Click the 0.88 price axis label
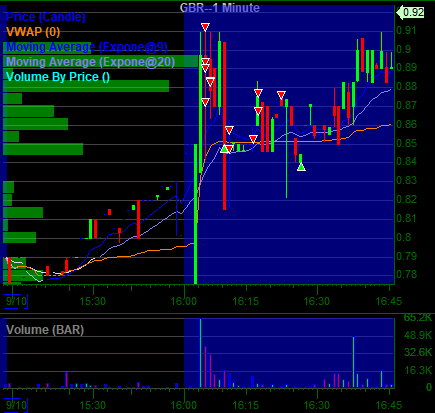This screenshot has height=413, width=435. click(406, 86)
